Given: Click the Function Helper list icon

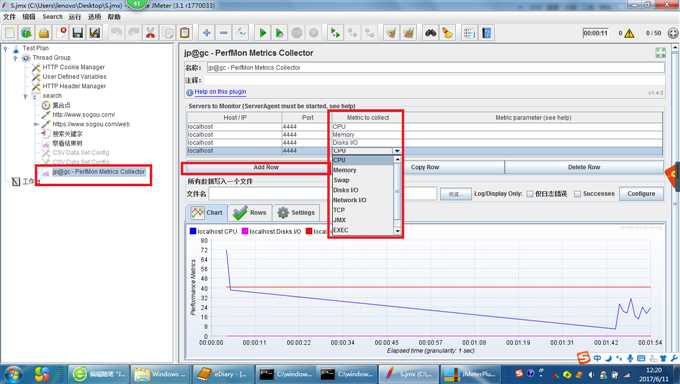Looking at the screenshot, I should click(469, 33).
